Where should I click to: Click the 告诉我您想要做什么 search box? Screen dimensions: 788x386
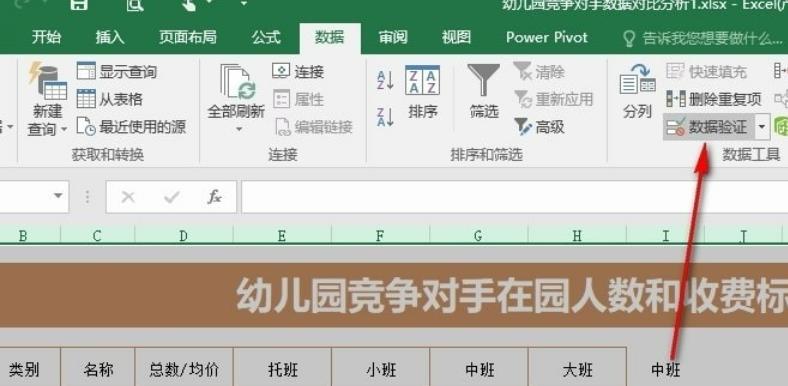tap(704, 38)
